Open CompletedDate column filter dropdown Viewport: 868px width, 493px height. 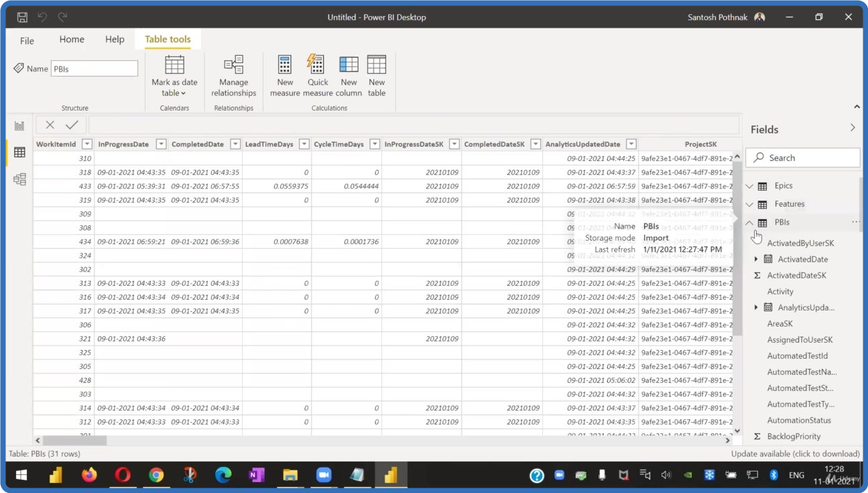[x=235, y=144]
